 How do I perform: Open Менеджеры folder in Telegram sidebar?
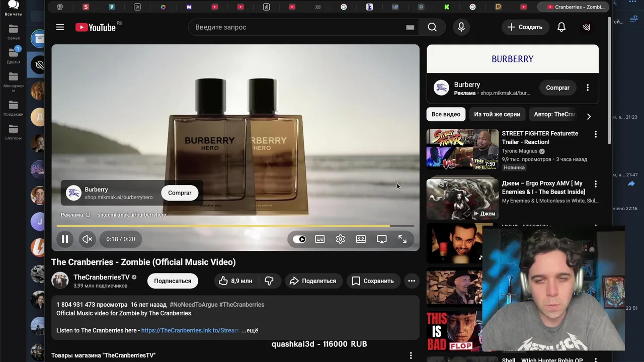14,81
